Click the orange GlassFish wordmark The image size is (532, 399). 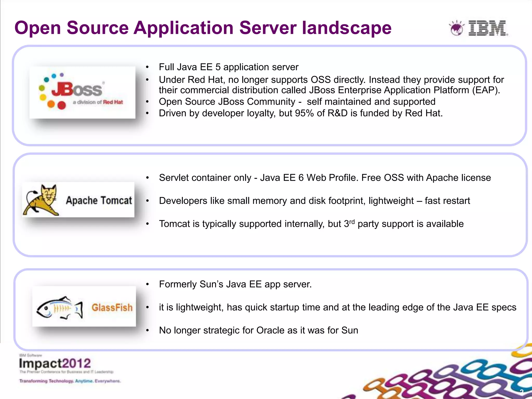click(112, 308)
